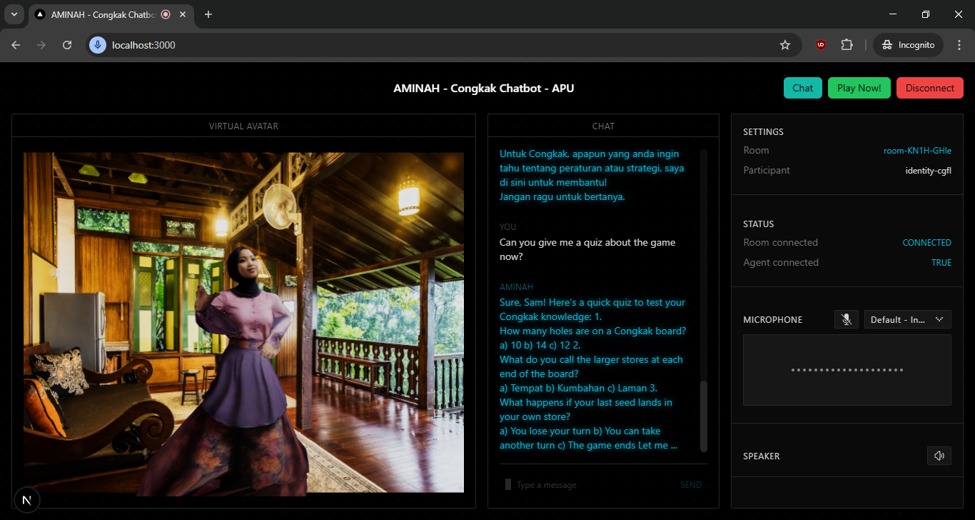Click the room-KN1H-GHle room name
This screenshot has height=520, width=975.
(x=917, y=151)
